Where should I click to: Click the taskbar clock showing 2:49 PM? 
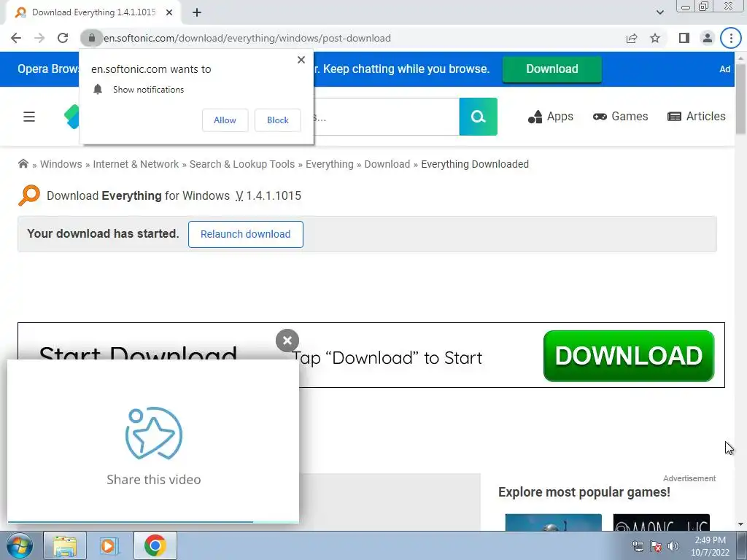pos(710,546)
